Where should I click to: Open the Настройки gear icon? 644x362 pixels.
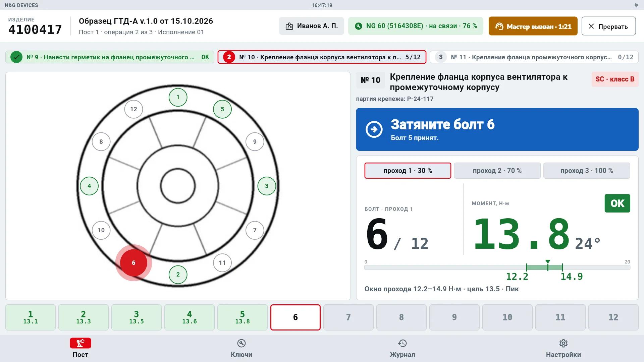[x=563, y=343]
